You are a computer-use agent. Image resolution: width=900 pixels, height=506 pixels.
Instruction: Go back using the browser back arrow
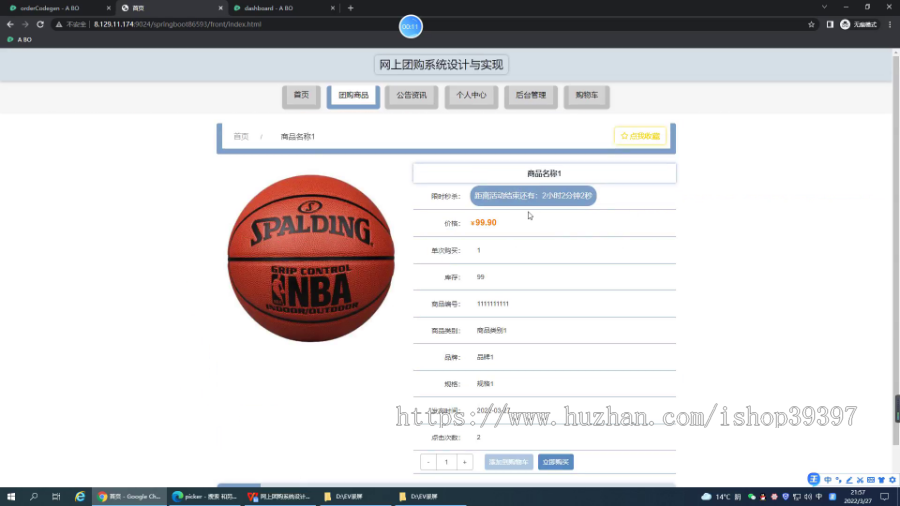click(x=10, y=24)
